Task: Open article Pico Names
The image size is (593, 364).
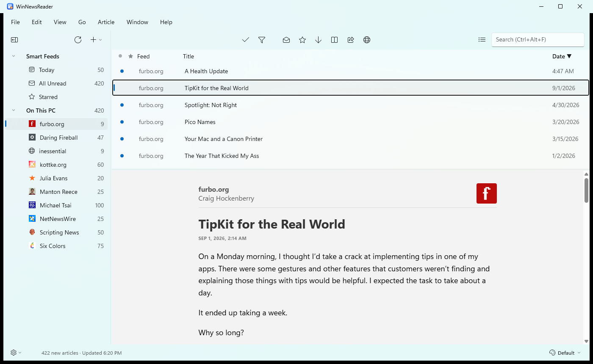Action: coord(351,122)
